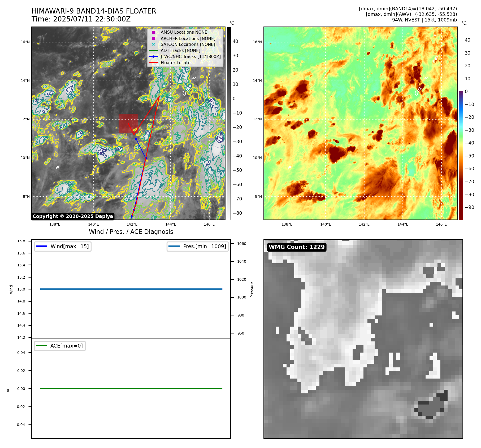The image size is (481, 448).
Task: Click the 94W.INVEST 15kt 1009mb label
Action: tap(424, 20)
